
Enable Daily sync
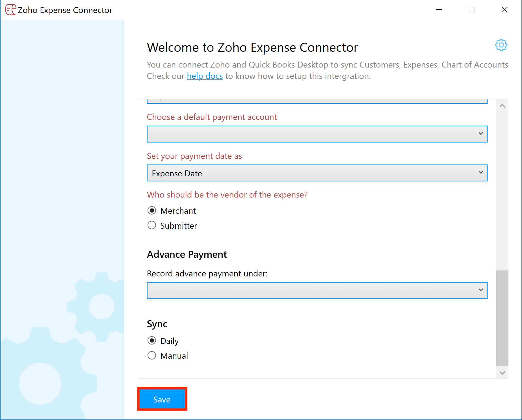[x=152, y=341]
